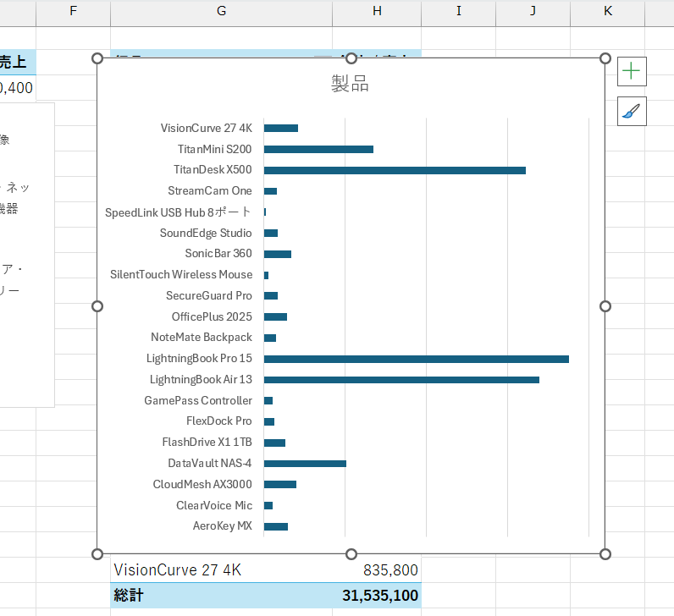Screen dimensions: 674x616
Task: Click the chart's top-middle resize handle
Action: pos(351,58)
